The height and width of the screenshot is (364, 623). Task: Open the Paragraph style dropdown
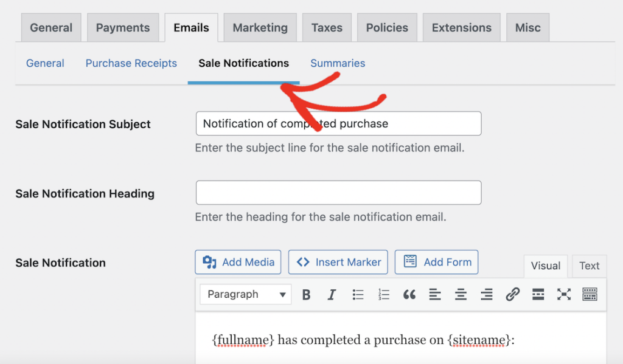coord(245,294)
